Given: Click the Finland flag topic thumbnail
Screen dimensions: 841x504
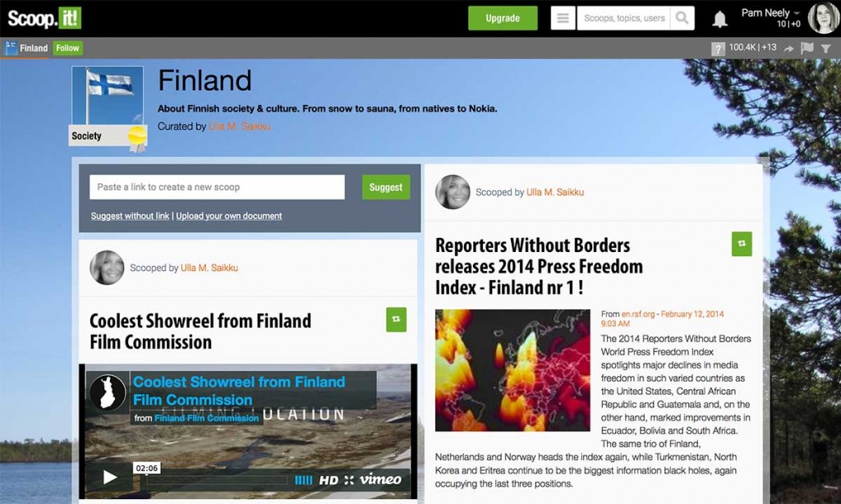Looking at the screenshot, I should pyautogui.click(x=108, y=96).
